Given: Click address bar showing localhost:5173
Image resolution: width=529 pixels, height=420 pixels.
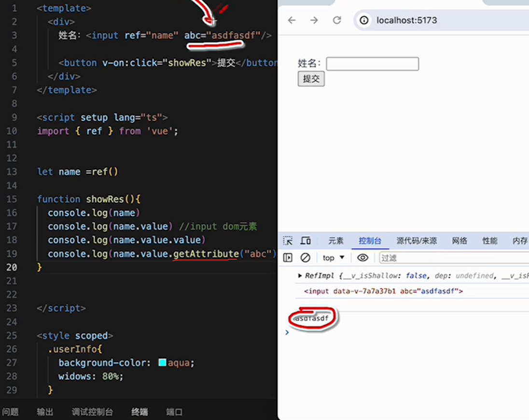Looking at the screenshot, I should (406, 20).
